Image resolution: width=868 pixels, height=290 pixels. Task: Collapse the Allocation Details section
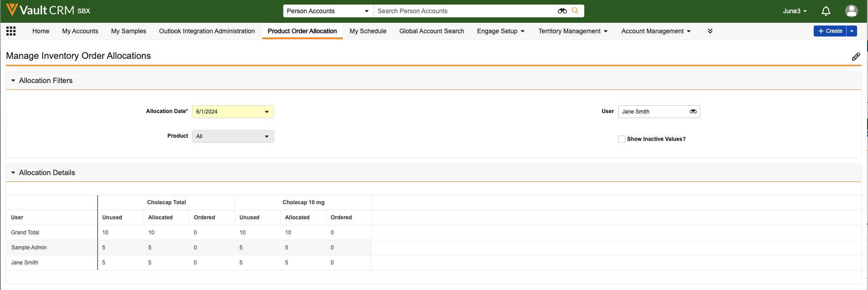pos(13,173)
